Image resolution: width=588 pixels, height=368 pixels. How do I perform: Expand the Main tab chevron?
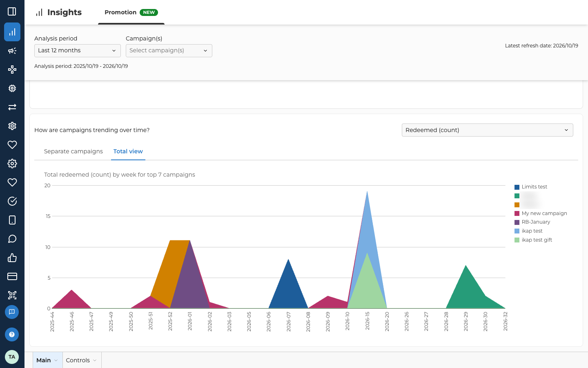pos(56,360)
